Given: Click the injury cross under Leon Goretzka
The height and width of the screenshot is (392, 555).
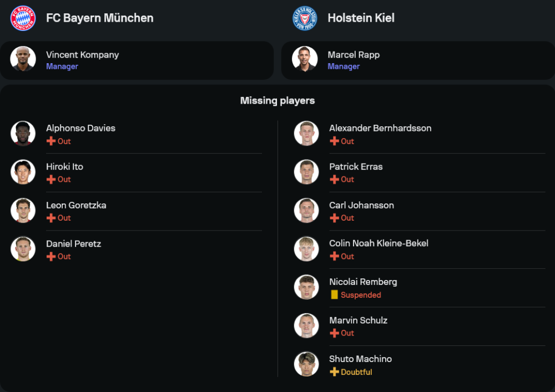Looking at the screenshot, I should pyautogui.click(x=51, y=218).
